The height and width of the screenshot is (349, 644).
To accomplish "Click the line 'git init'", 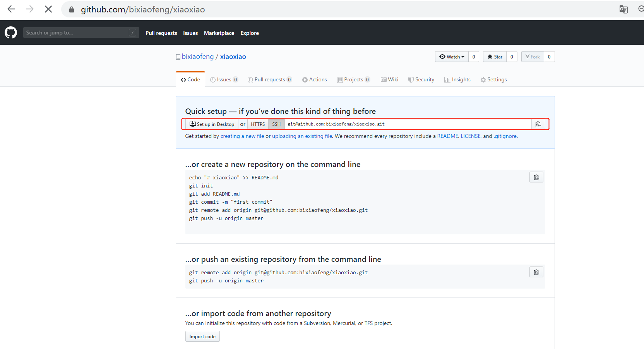I will click(x=201, y=186).
